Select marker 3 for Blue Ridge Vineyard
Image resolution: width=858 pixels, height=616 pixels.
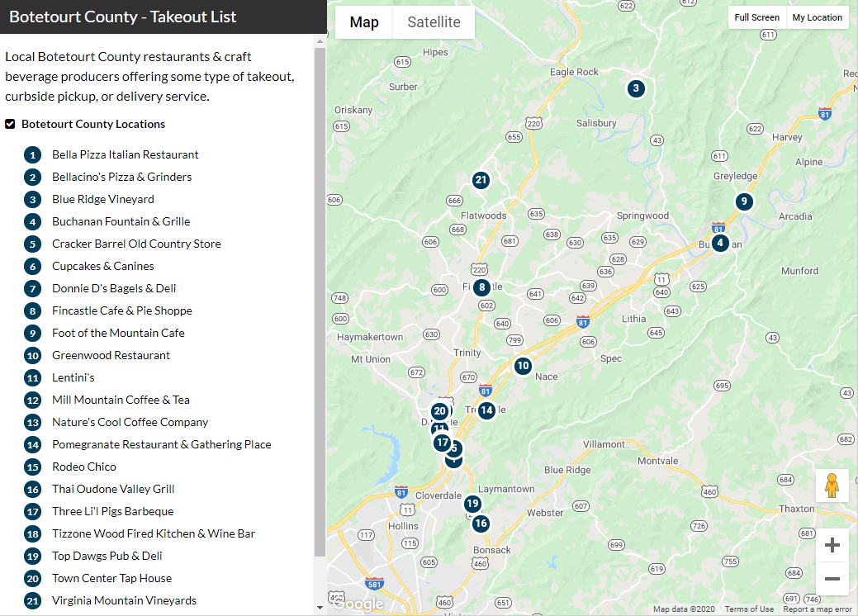click(636, 88)
